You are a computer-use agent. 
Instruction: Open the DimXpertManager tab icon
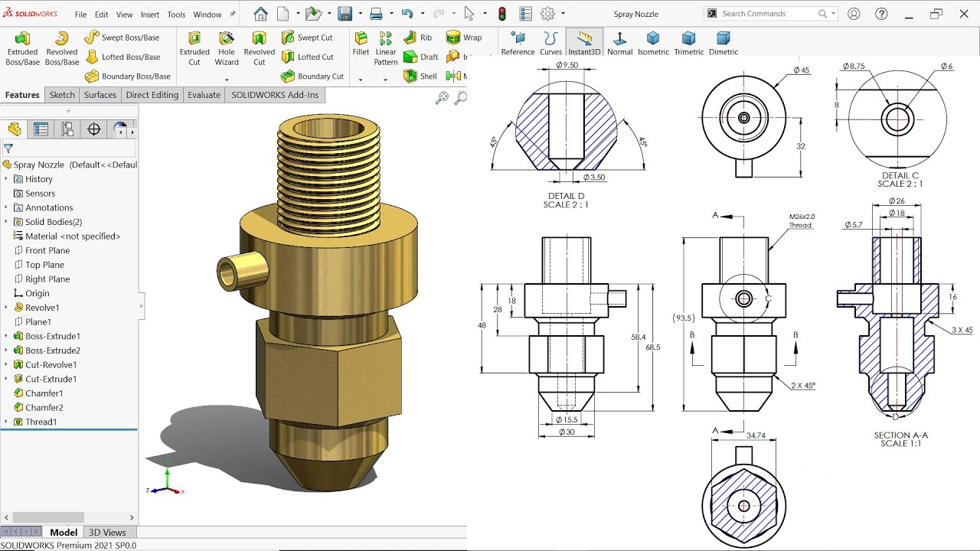tap(94, 129)
